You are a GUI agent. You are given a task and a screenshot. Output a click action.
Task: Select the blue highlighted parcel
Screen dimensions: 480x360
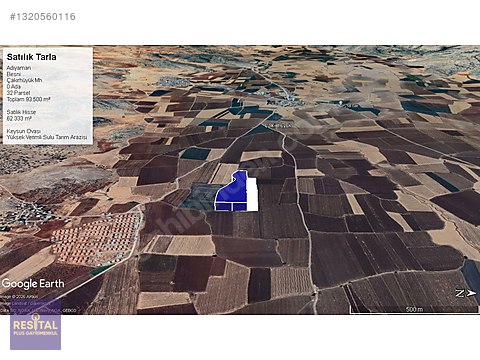point(232,192)
